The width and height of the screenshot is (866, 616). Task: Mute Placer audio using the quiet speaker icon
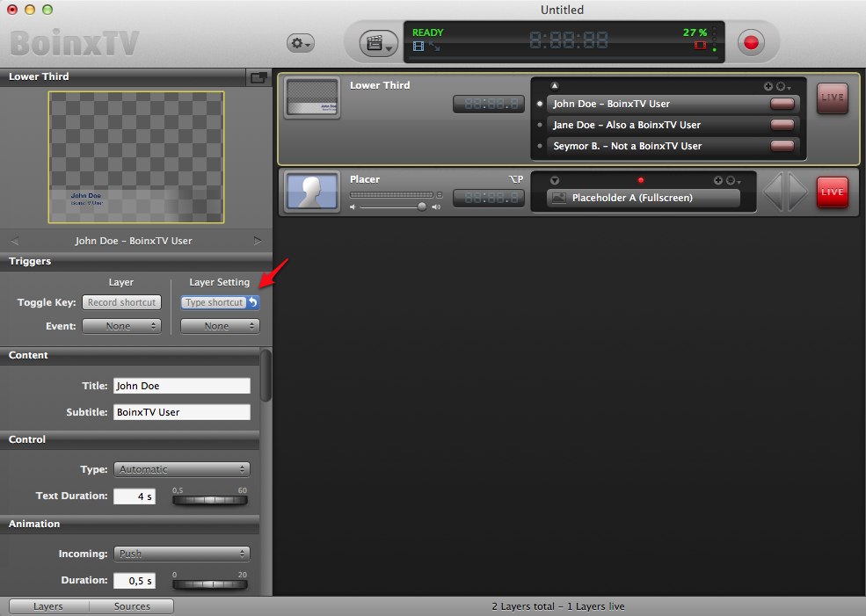point(353,207)
